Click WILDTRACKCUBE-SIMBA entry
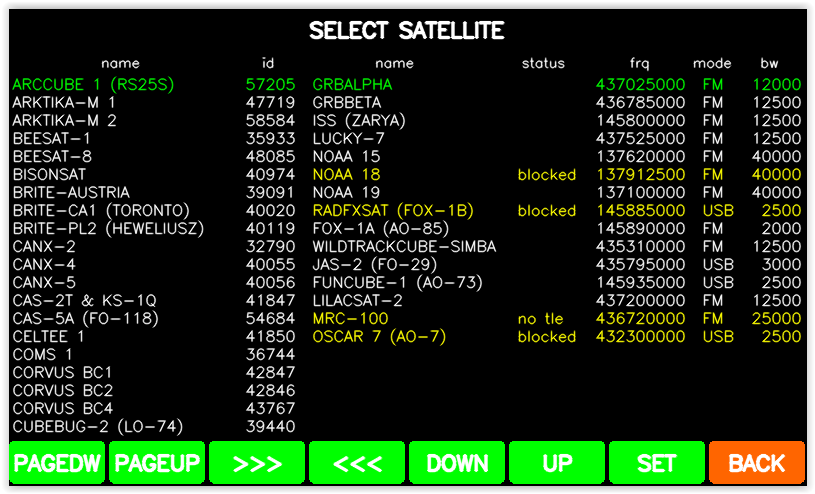The width and height of the screenshot is (815, 494). point(557,246)
